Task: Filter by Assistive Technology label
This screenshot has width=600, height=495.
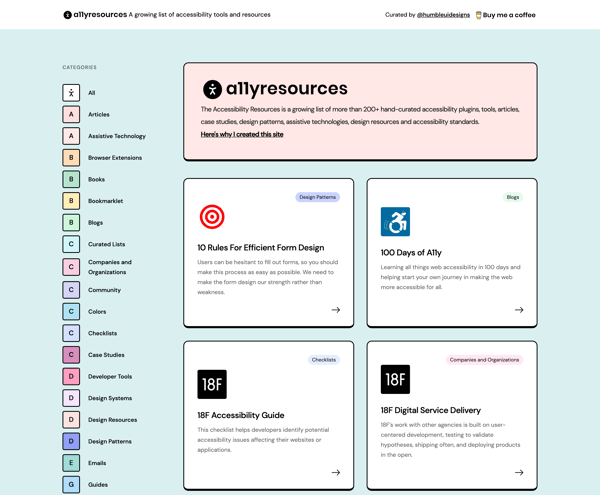Action: (x=117, y=136)
